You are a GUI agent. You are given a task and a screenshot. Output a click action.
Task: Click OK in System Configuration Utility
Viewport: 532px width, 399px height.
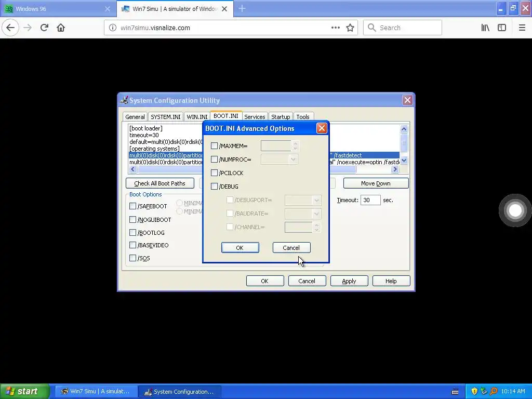point(264,281)
